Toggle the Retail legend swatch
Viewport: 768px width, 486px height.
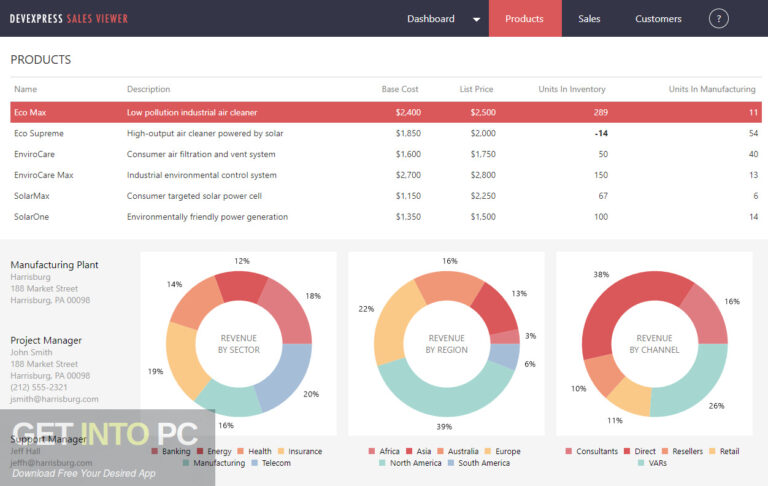click(712, 451)
